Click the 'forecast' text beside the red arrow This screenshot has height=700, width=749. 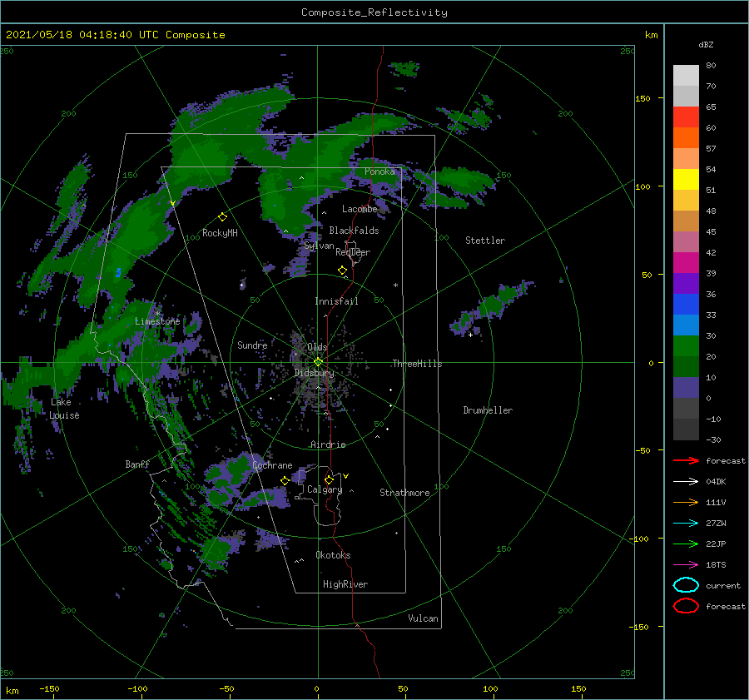(x=726, y=460)
